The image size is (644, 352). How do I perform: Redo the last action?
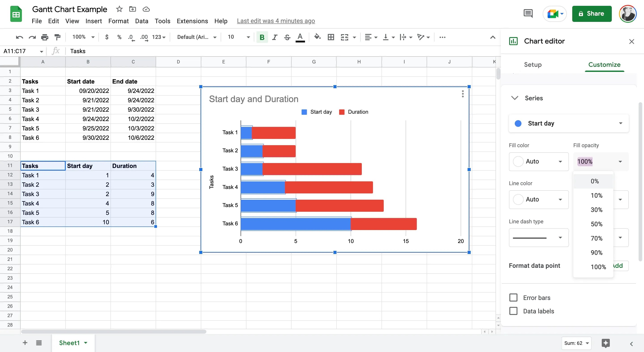tap(32, 37)
